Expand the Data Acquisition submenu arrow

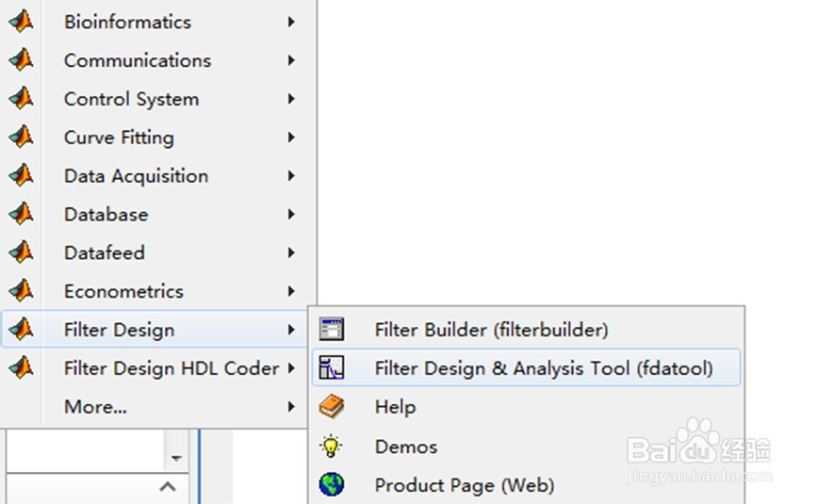(291, 176)
